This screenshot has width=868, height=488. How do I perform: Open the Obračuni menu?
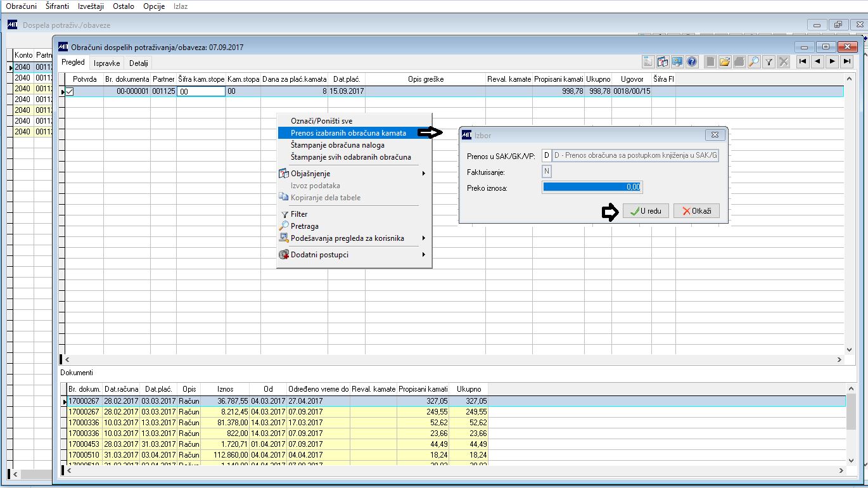click(x=22, y=6)
